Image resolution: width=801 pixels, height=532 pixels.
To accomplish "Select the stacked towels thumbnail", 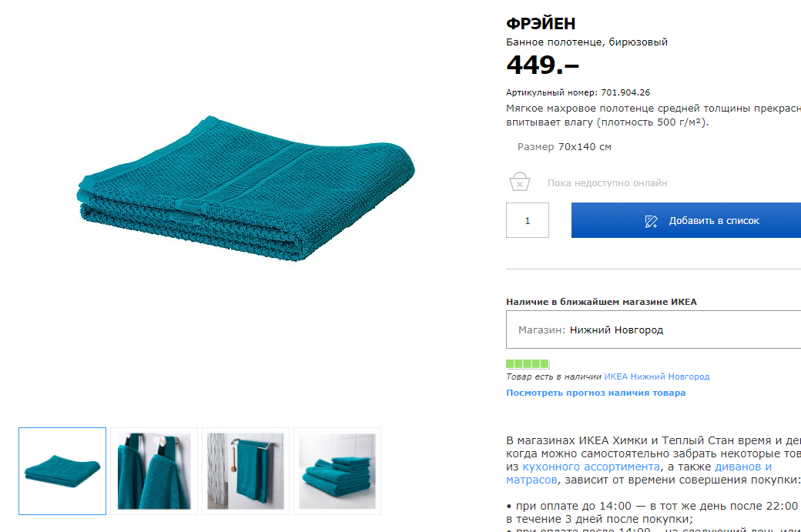I will click(337, 470).
